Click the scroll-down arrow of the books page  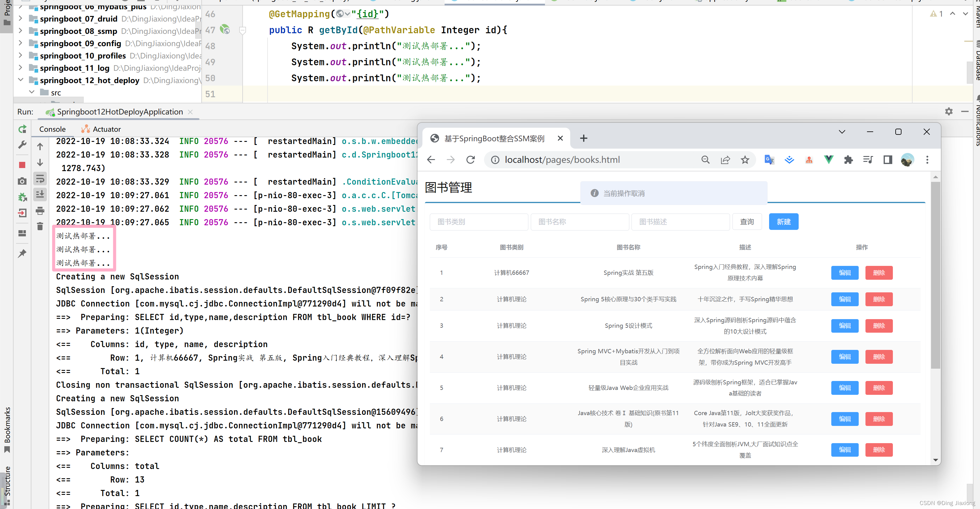935,460
